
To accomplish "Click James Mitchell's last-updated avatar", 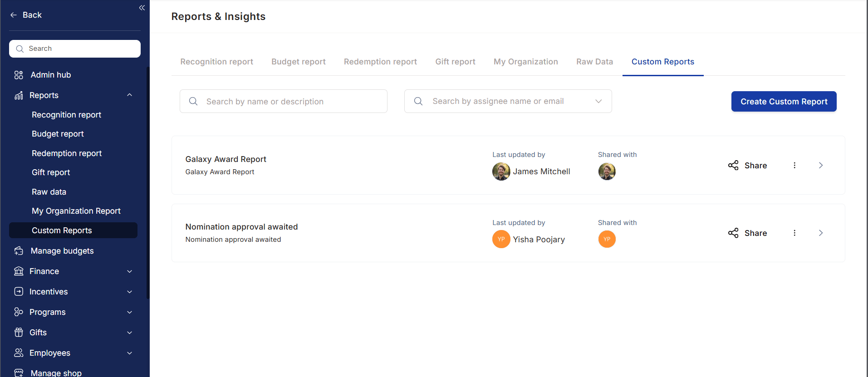I will click(501, 171).
